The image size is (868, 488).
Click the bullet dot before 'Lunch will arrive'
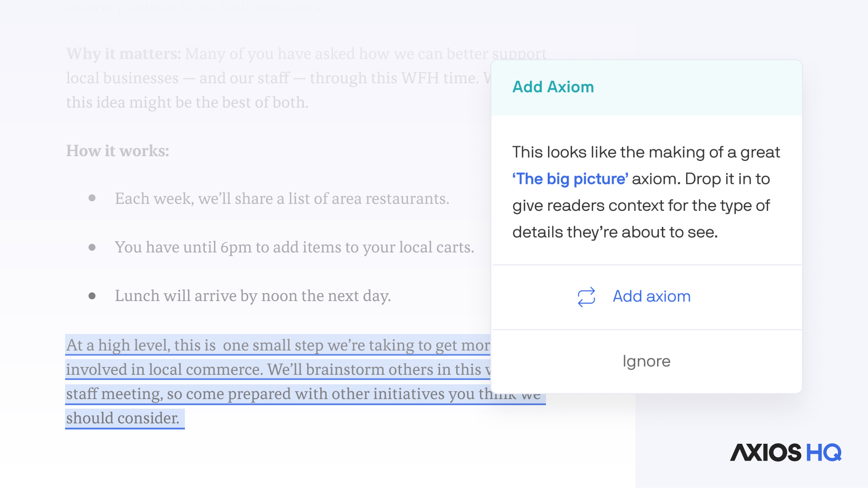[92, 296]
